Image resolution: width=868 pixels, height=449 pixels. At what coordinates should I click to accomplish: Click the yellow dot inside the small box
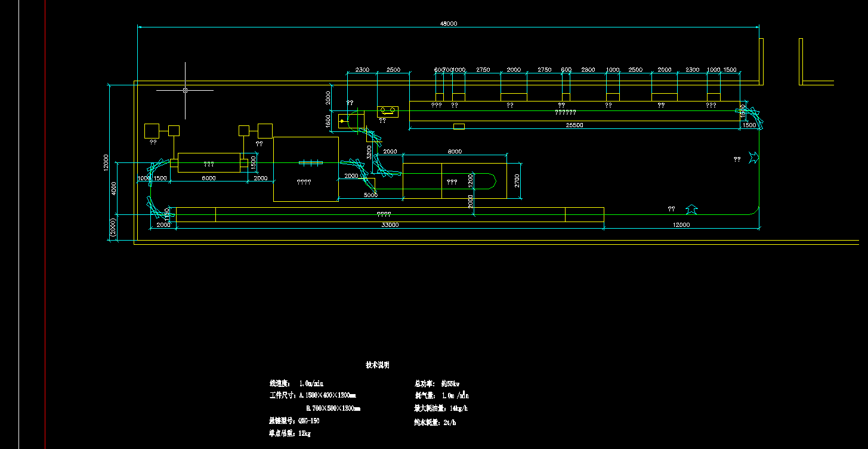[x=342, y=121]
